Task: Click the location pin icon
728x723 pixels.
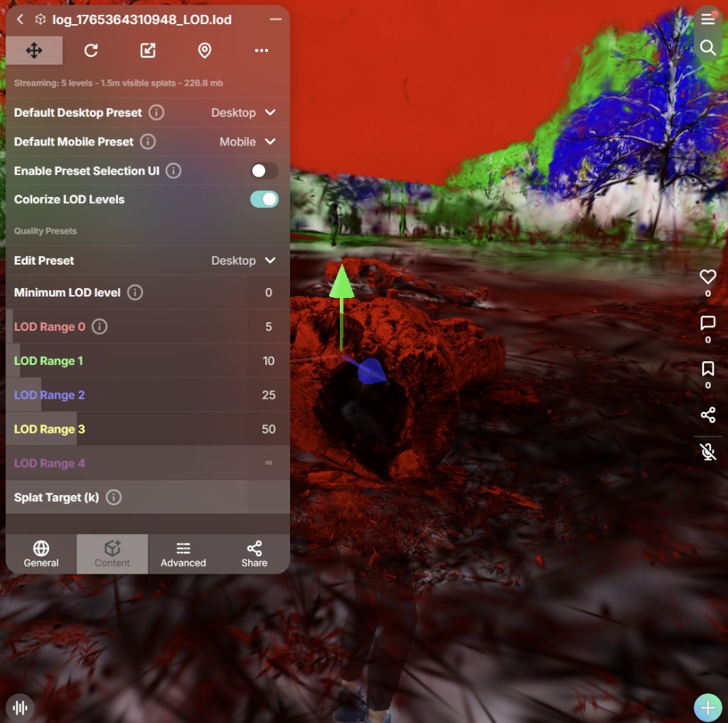Action: point(205,51)
